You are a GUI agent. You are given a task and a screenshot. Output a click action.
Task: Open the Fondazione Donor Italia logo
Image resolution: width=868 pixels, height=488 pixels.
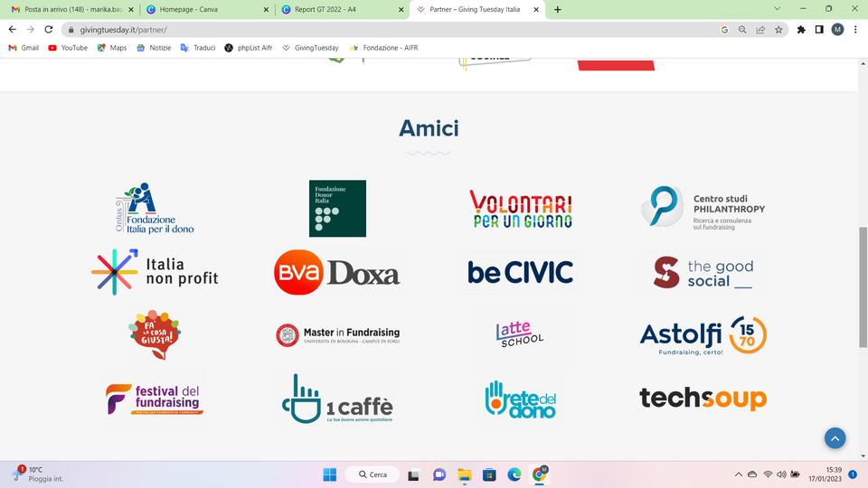coord(337,209)
